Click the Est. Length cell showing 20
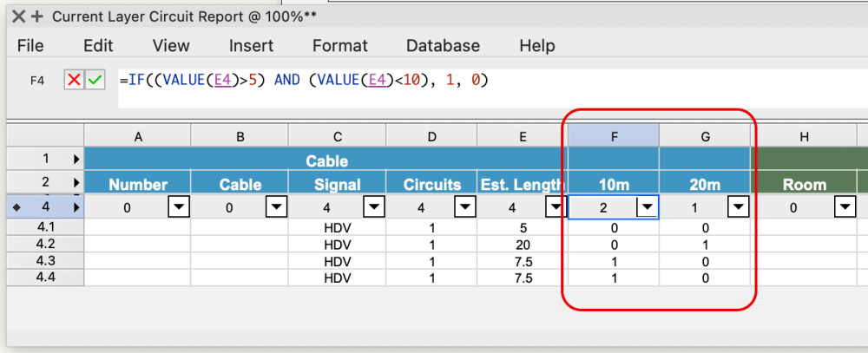Viewport: 868px width, 353px height. [x=522, y=244]
